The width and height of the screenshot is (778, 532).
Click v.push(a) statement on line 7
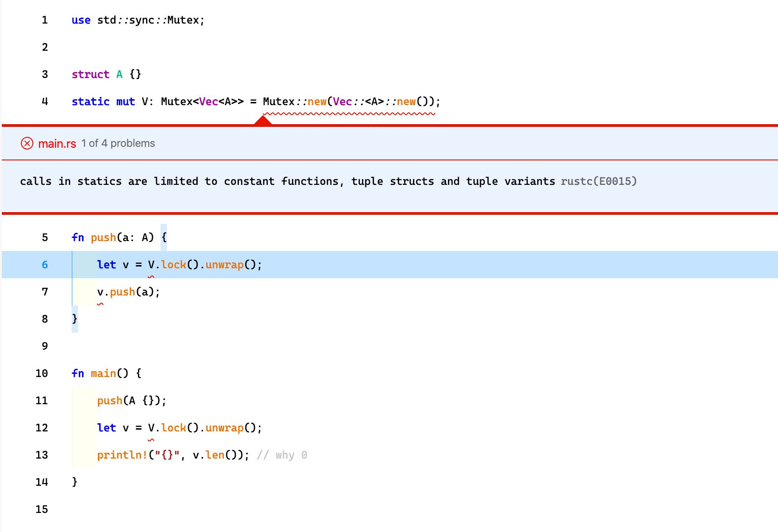[x=128, y=292]
